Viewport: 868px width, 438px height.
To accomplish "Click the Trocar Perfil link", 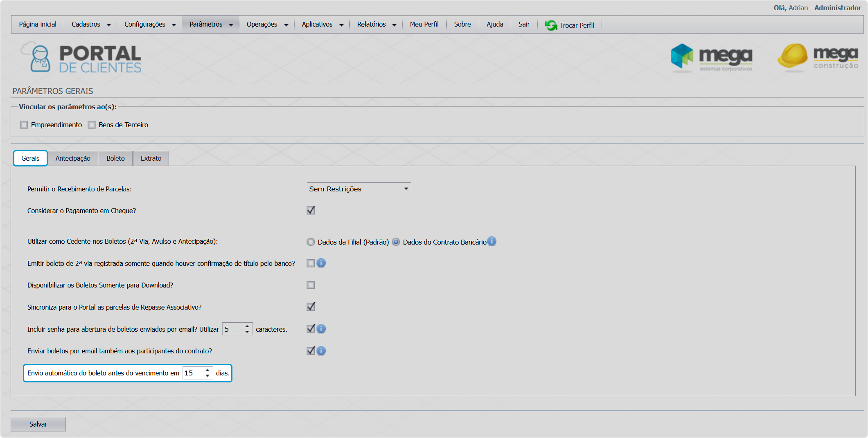I will tap(577, 25).
